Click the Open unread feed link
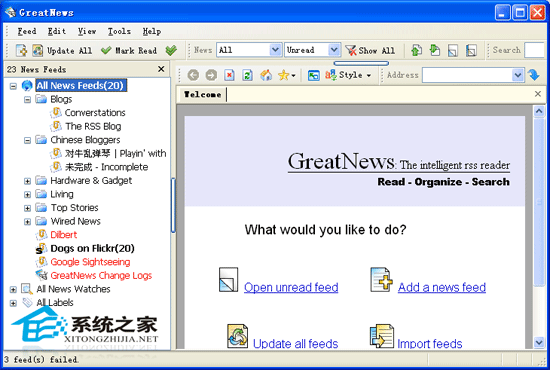The width and height of the screenshot is (550, 370). [x=291, y=287]
